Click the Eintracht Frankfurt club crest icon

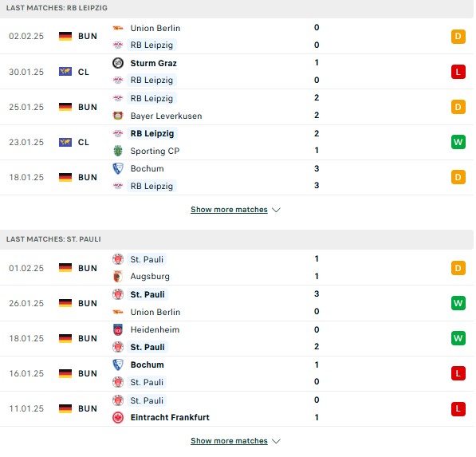pos(118,418)
